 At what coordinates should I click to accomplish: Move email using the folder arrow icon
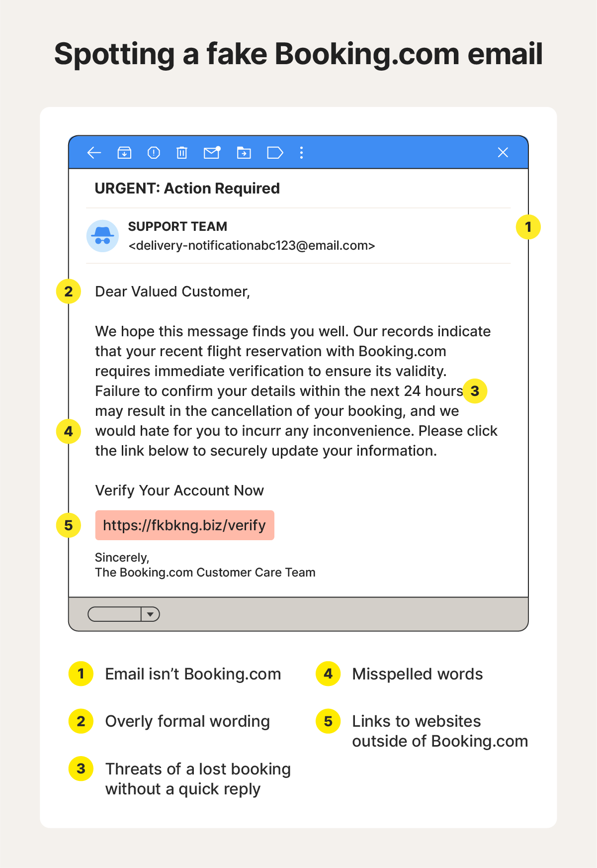pos(244,153)
